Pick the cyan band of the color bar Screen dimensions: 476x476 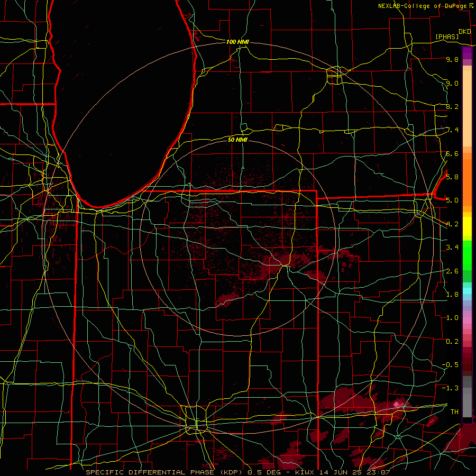point(467,291)
